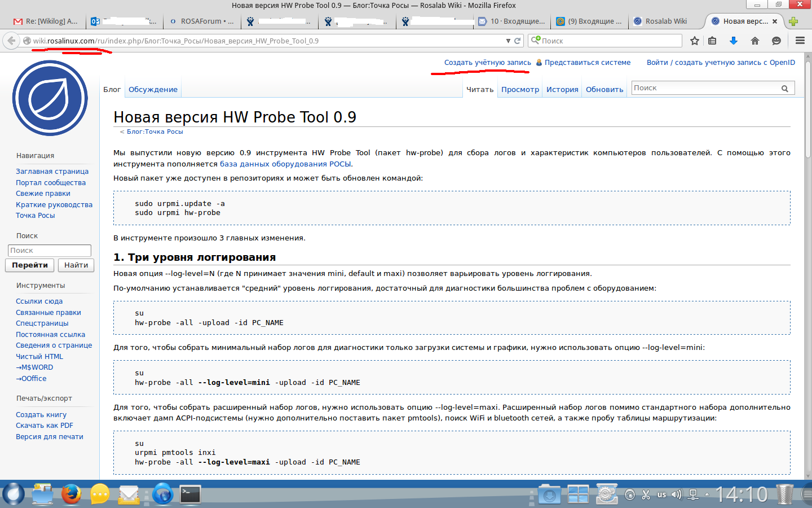Open the URL bar history dropdown arrow
This screenshot has height=508, width=812.
coord(508,41)
